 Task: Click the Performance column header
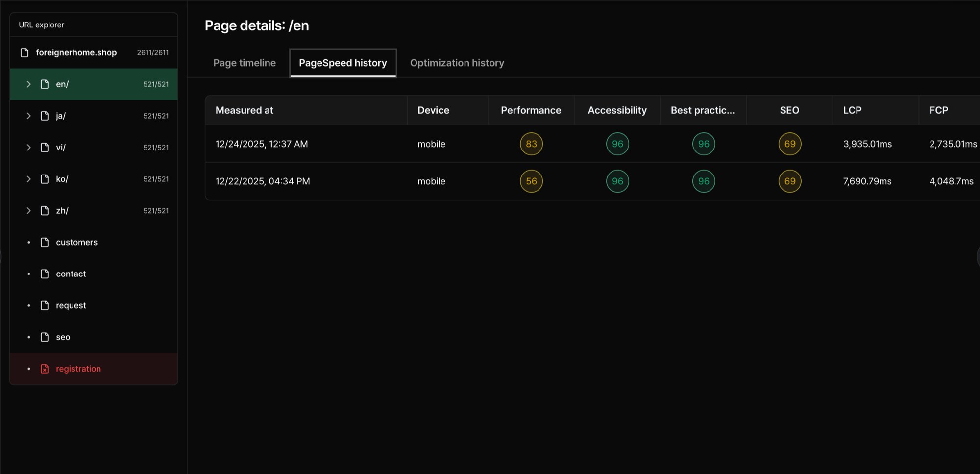click(531, 110)
